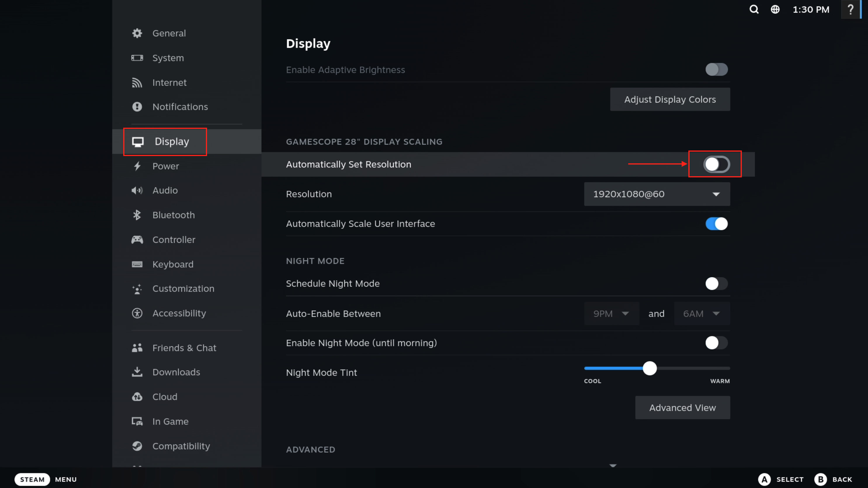868x488 pixels.
Task: Open the Internet settings icon
Action: 137,82
